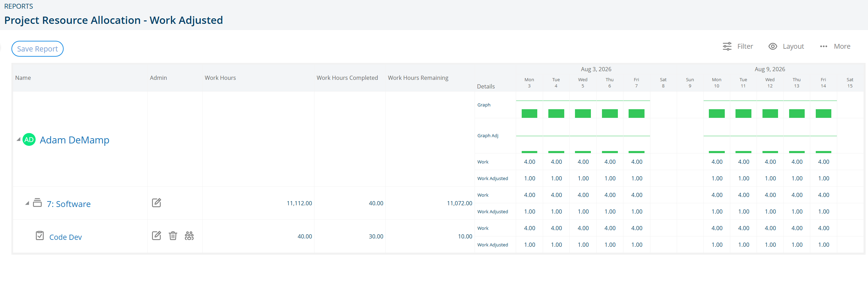Click the project icon beside 7: Software

point(37,203)
